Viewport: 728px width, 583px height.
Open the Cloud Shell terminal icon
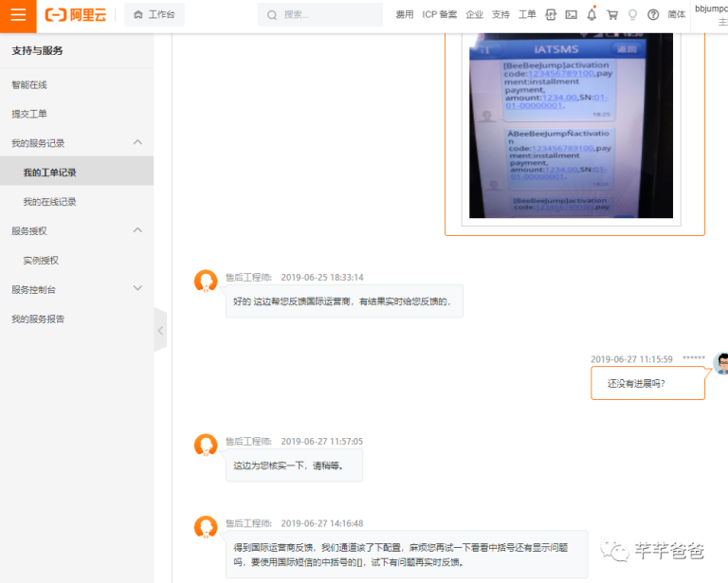pos(571,15)
